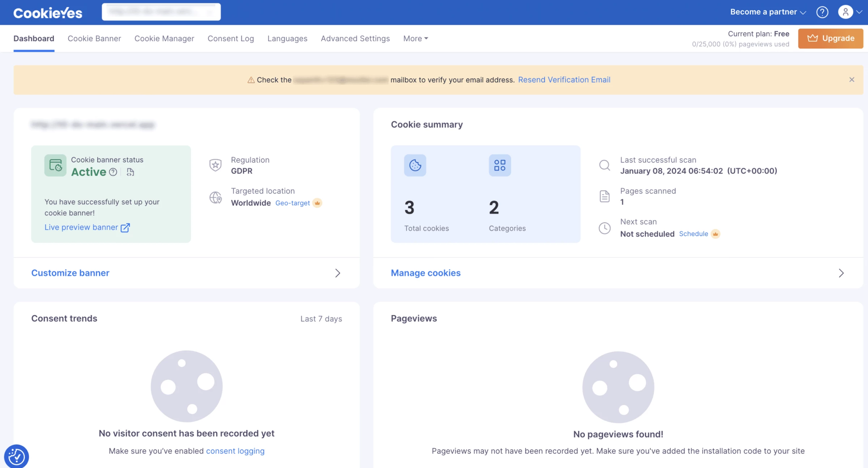Screen dimensions: 868x468
Task: Click the Categories count 2
Action: (494, 208)
